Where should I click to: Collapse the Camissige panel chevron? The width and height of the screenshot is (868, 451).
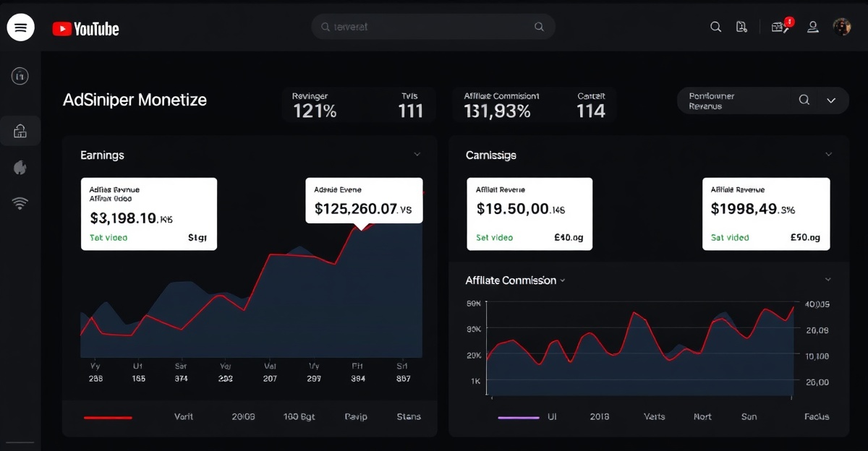828,155
